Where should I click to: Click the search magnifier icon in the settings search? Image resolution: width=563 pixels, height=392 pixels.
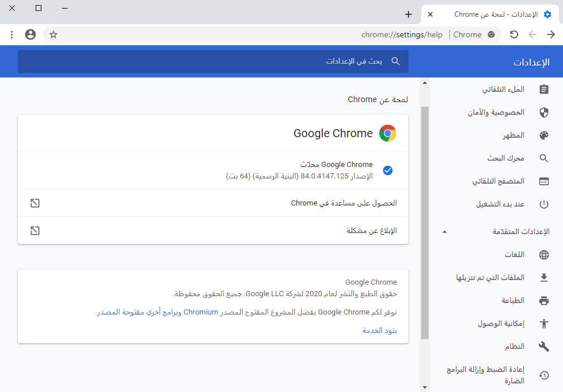(x=395, y=61)
